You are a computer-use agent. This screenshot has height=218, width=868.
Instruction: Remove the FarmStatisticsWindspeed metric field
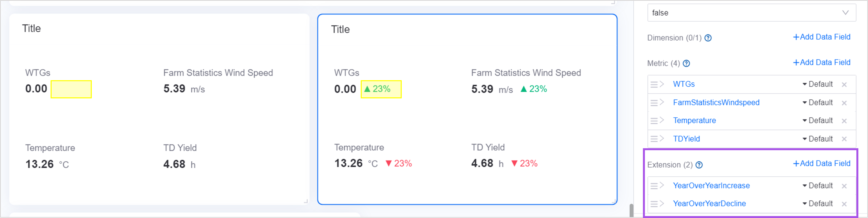[844, 103]
